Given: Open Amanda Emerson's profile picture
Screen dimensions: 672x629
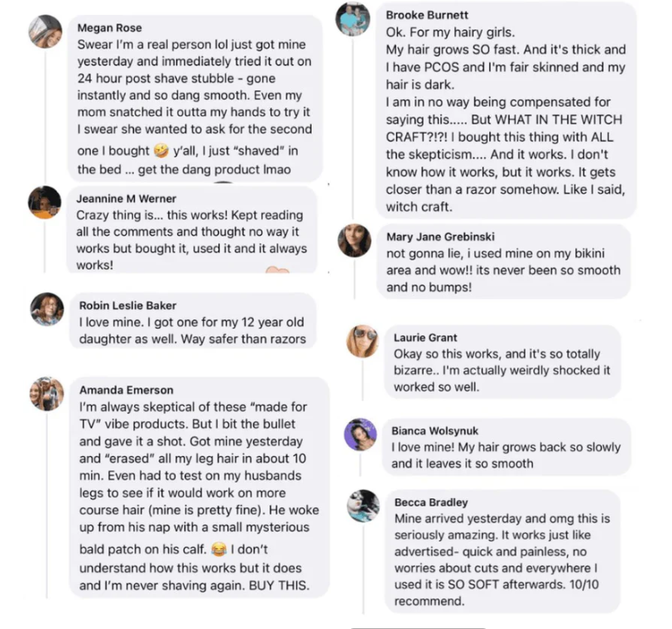Looking at the screenshot, I should [x=46, y=394].
